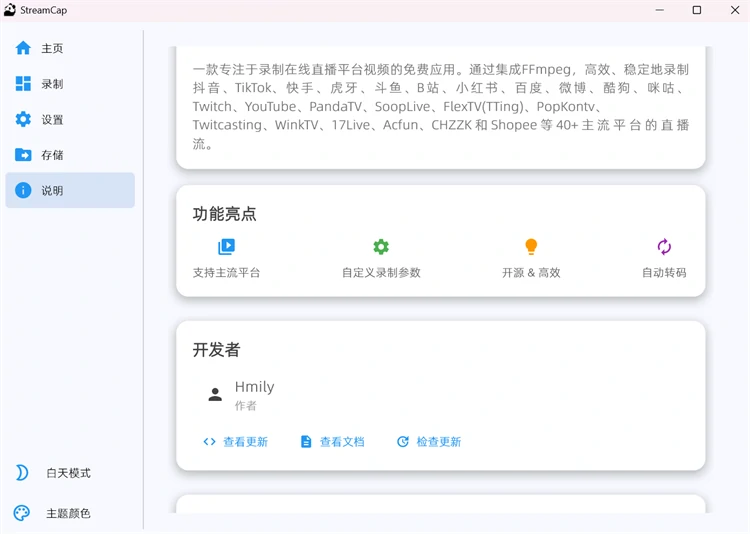
Task: Click the 开源 & 高效 label
Action: pyautogui.click(x=531, y=273)
